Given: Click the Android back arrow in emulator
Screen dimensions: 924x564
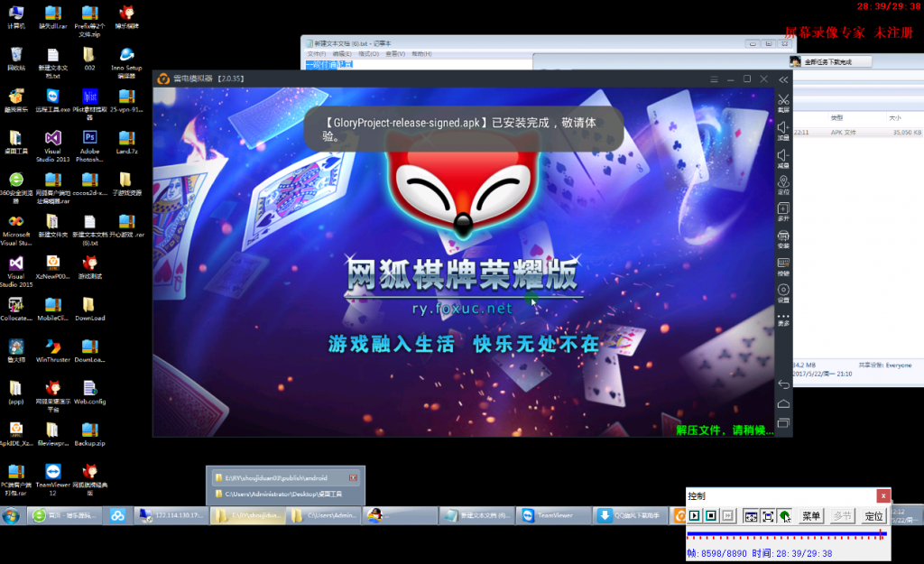Looking at the screenshot, I should 783,384.
